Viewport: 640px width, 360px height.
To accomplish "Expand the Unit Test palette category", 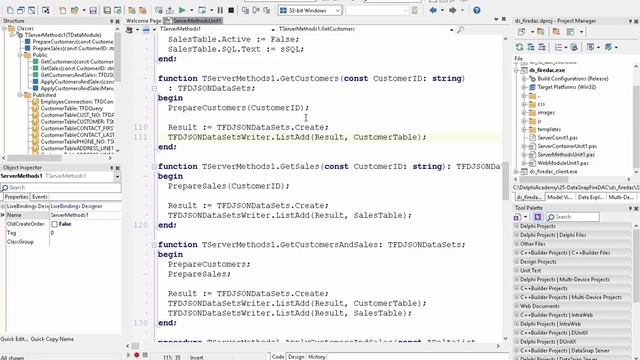I will [x=516, y=271].
